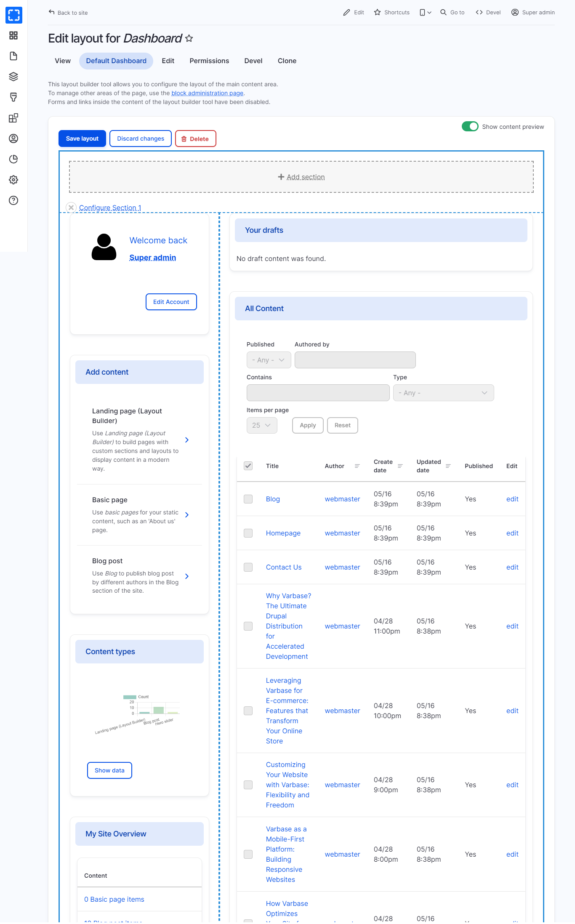Viewport: 575px width, 924px height.
Task: Click the Contains text input field
Action: [318, 393]
